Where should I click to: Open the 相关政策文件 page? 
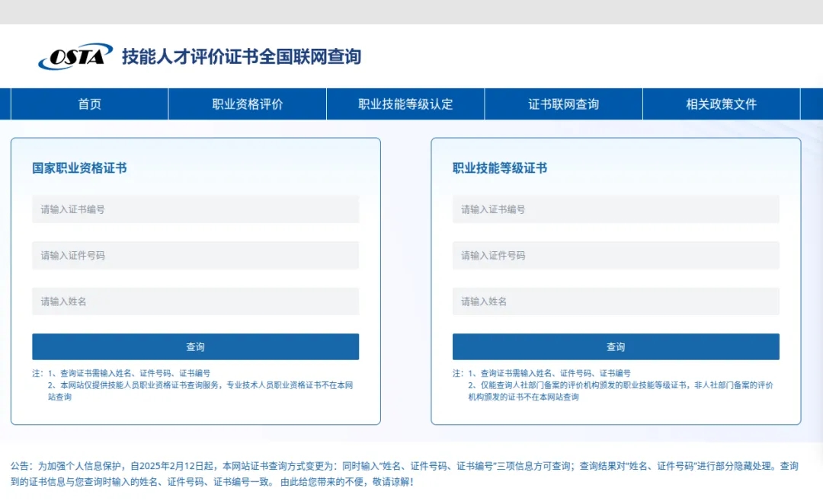[721, 104]
